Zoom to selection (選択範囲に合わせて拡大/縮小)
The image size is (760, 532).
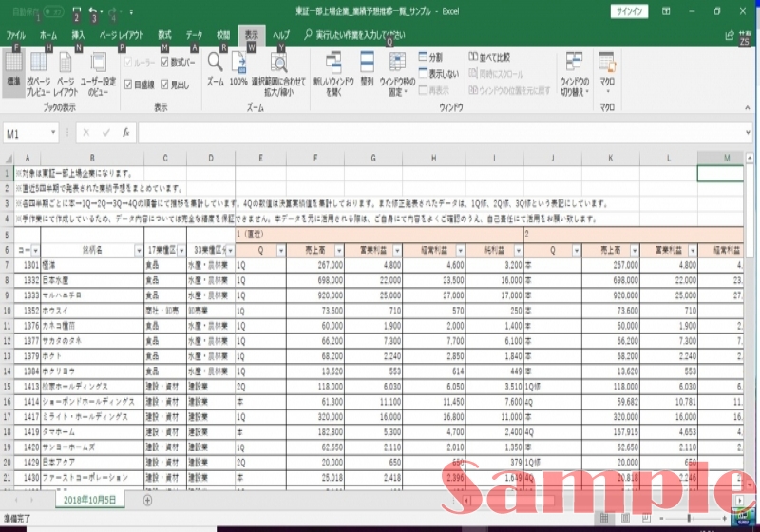tap(278, 74)
